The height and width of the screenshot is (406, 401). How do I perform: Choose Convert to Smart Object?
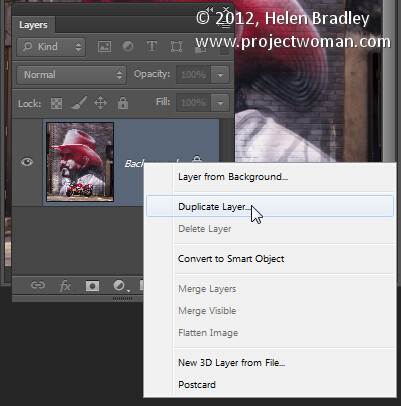[231, 259]
